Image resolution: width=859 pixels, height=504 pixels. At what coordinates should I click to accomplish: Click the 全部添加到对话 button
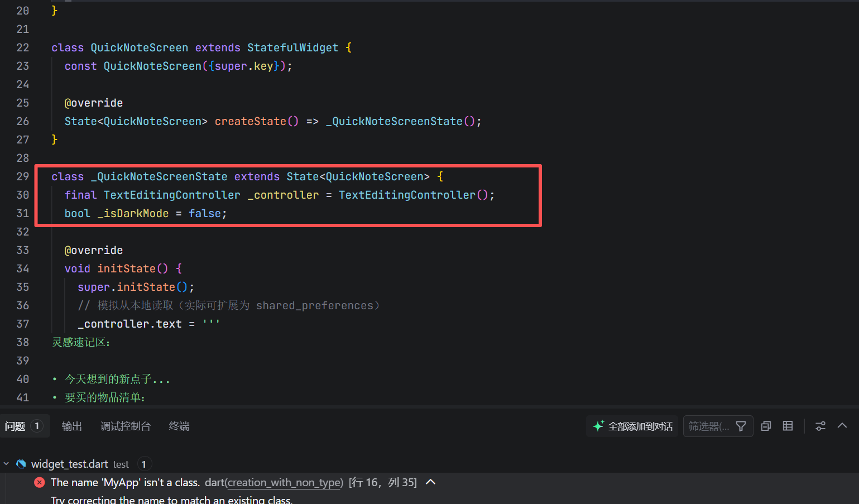tap(632, 426)
